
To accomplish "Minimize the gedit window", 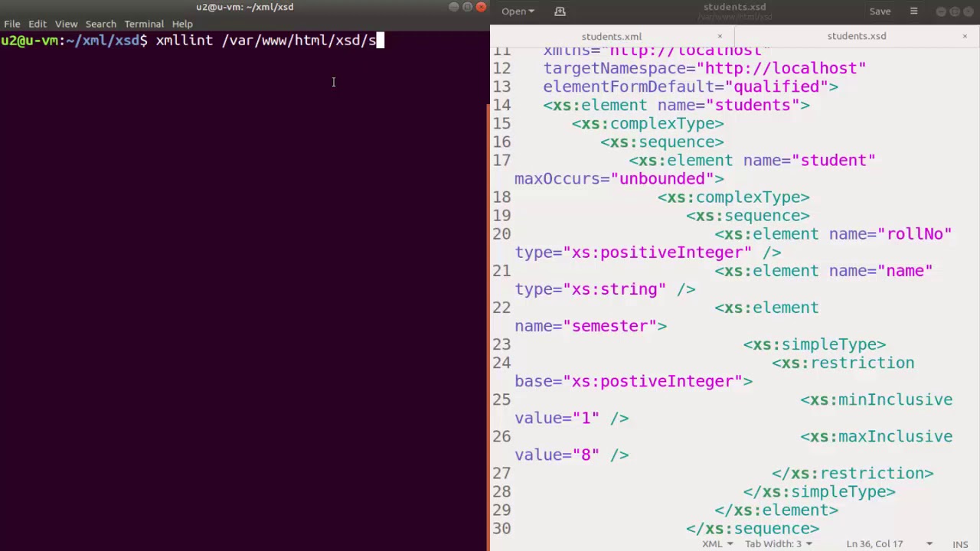I will (x=942, y=11).
